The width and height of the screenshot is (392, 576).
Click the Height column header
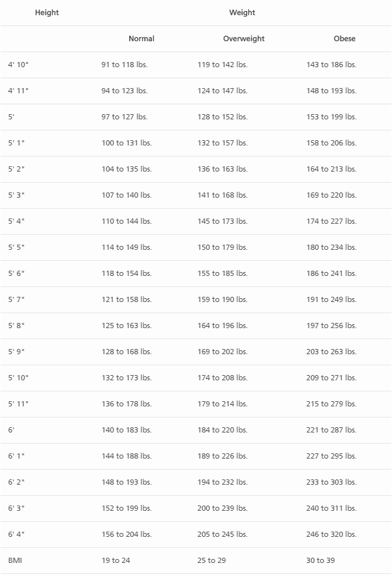[47, 12]
